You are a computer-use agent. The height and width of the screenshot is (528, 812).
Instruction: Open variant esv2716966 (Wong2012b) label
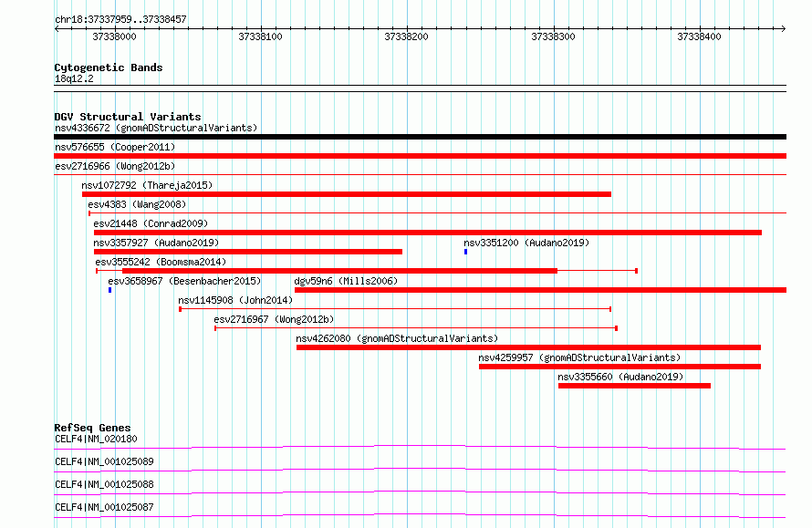coord(115,166)
